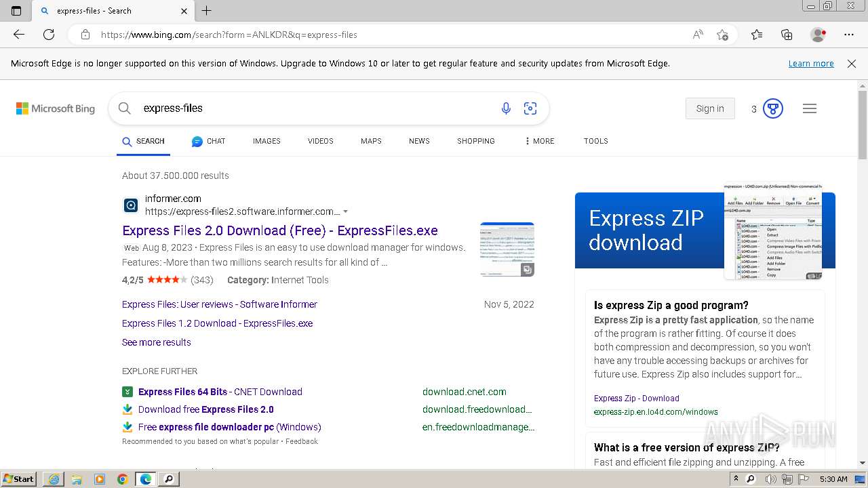Open Express Files 64 Bits CNET link
The width and height of the screenshot is (868, 488).
[x=220, y=392]
